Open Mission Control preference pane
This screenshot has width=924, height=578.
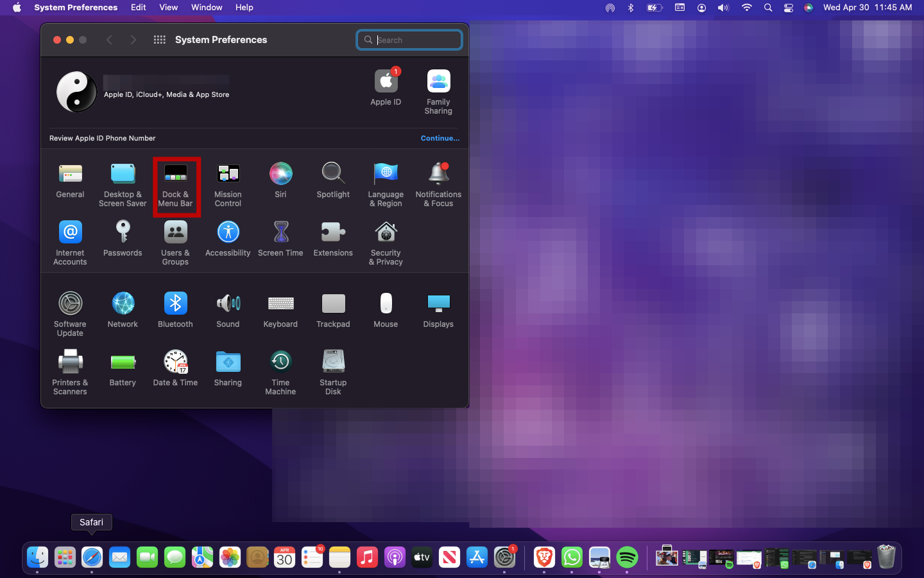click(228, 185)
